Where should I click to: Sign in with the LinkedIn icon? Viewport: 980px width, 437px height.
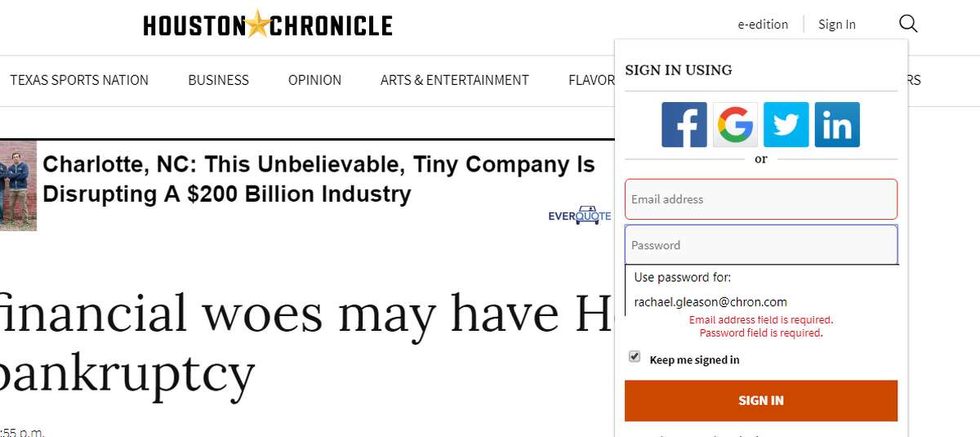837,124
